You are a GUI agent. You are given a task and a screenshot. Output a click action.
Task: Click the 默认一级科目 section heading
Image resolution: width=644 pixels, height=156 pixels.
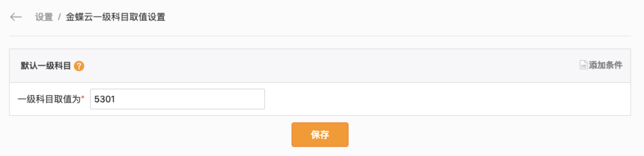pyautogui.click(x=46, y=66)
